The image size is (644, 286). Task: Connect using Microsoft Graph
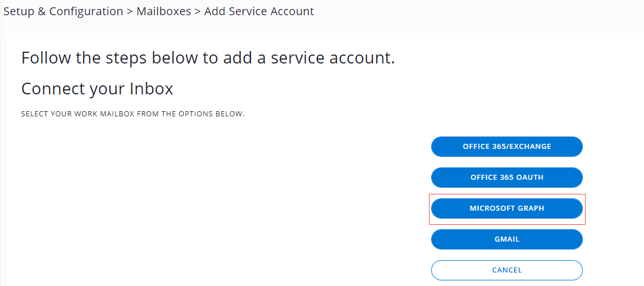(506, 208)
